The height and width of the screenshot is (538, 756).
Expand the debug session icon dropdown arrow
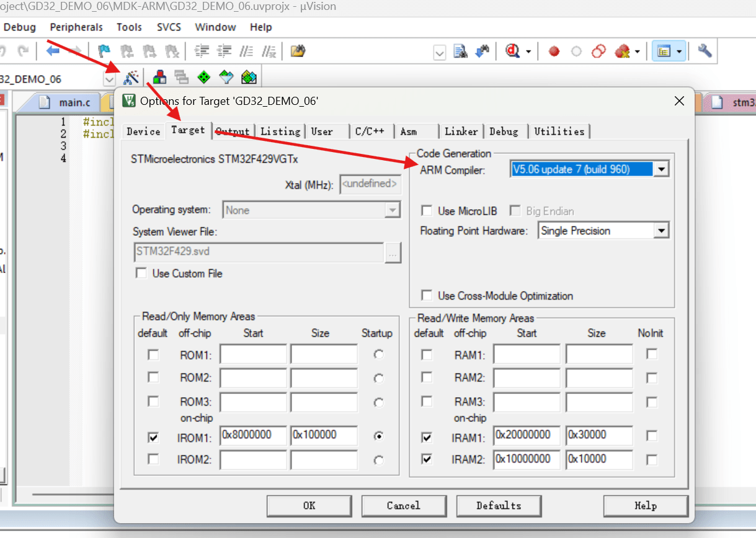click(528, 52)
